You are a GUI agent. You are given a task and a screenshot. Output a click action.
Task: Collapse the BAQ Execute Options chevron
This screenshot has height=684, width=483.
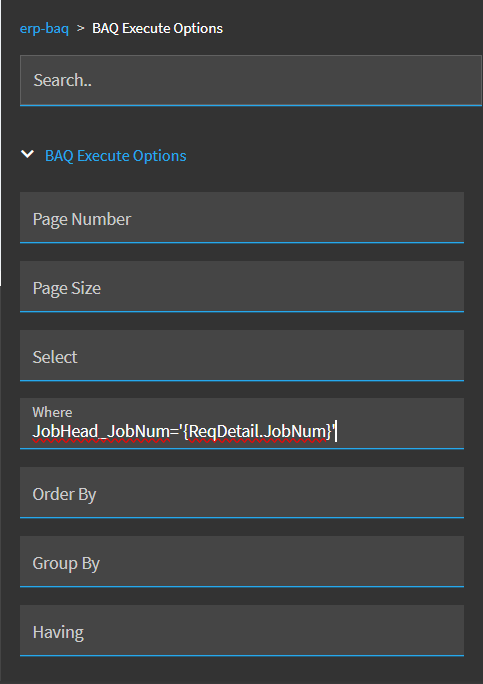(x=27, y=154)
